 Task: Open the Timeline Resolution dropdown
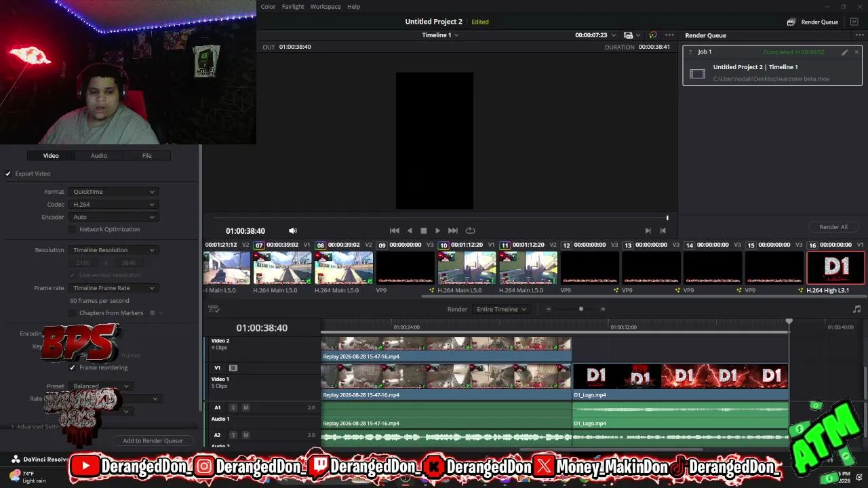point(113,250)
